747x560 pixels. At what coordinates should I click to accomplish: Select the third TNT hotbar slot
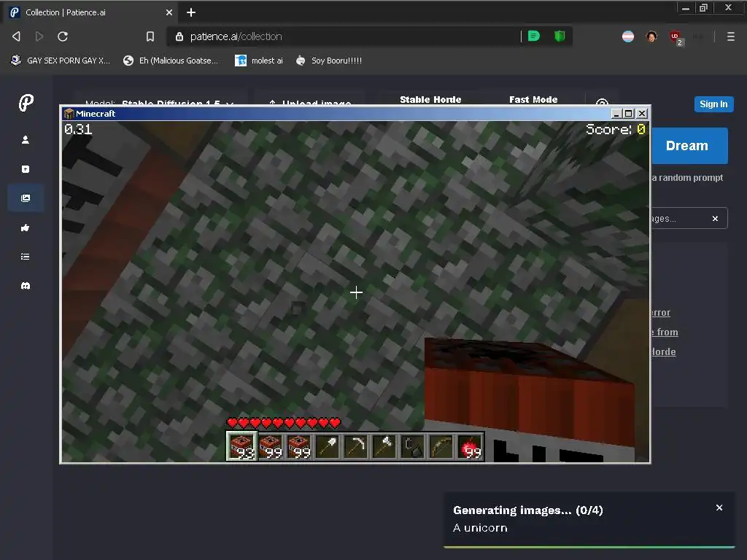(x=298, y=446)
